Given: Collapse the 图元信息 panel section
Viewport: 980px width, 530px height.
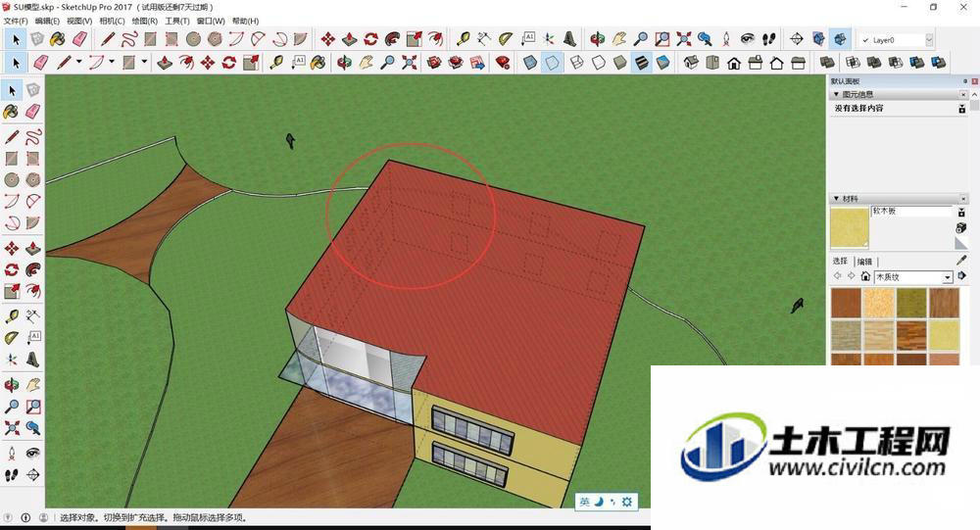Looking at the screenshot, I should pyautogui.click(x=836, y=94).
